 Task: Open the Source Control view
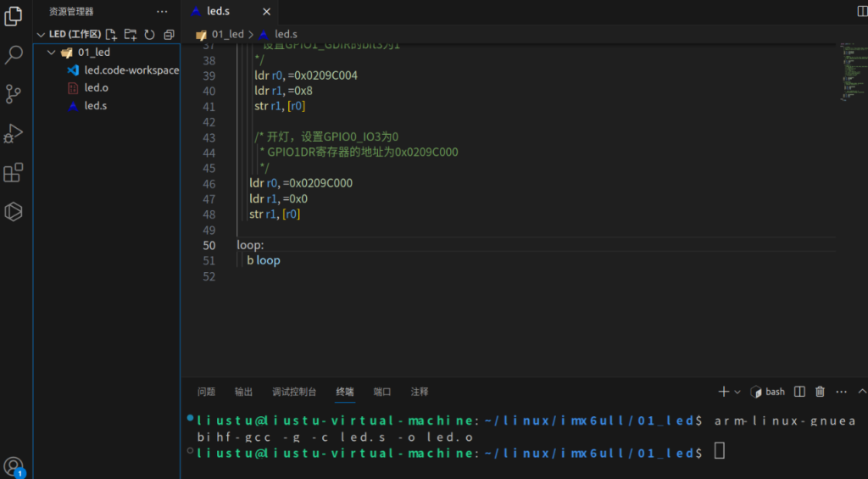coord(14,94)
